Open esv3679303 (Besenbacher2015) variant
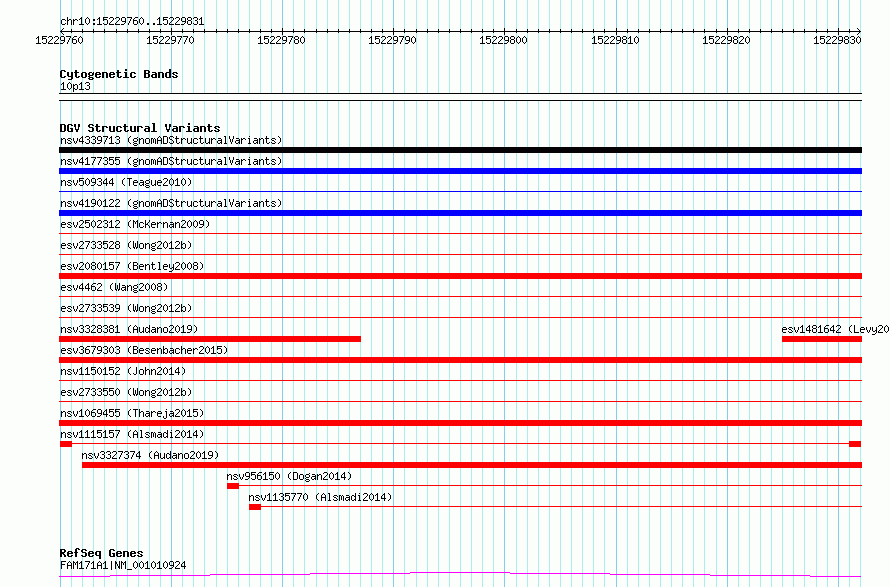 pyautogui.click(x=144, y=350)
